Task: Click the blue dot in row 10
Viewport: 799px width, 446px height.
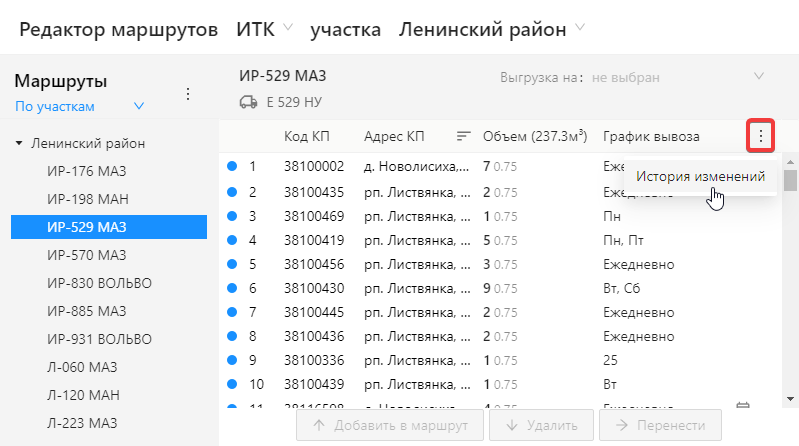Action: (x=232, y=384)
